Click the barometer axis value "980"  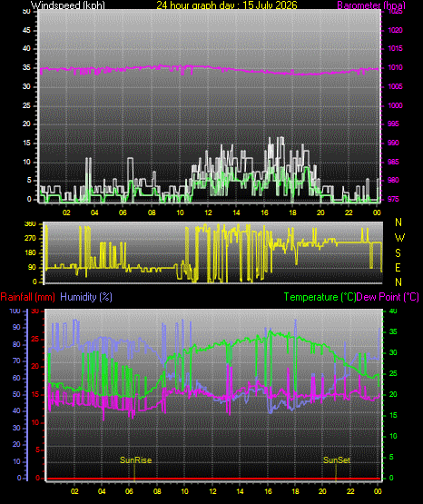point(393,180)
